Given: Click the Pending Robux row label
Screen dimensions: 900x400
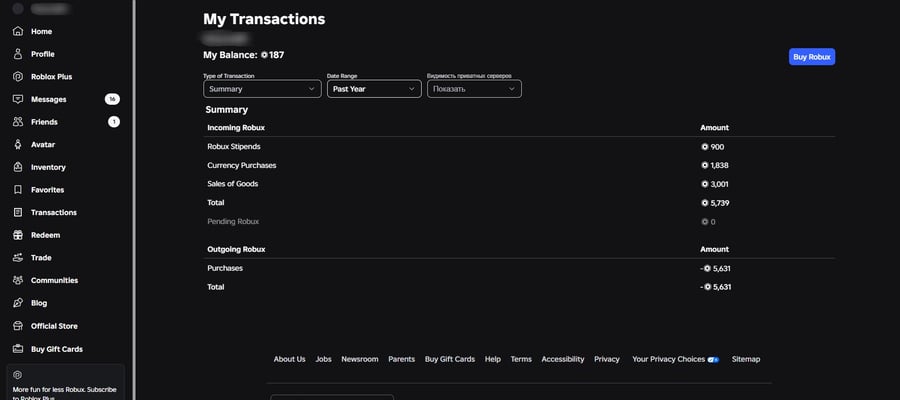Looking at the screenshot, I should click(233, 222).
